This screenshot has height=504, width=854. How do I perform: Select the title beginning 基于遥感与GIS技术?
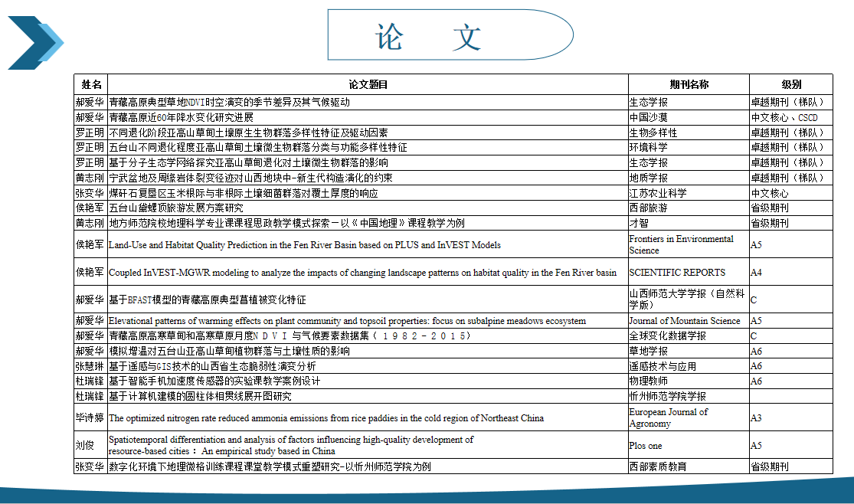(212, 366)
